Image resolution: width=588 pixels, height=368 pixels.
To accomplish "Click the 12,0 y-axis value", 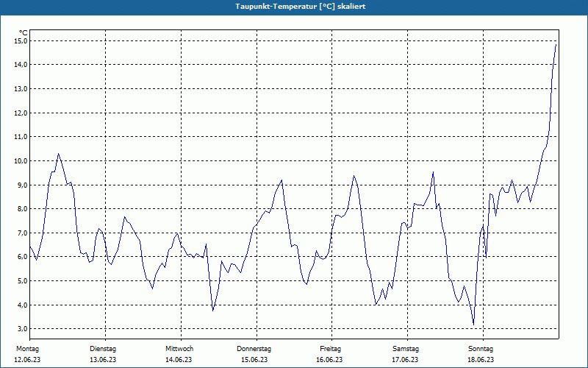I will pos(21,113).
